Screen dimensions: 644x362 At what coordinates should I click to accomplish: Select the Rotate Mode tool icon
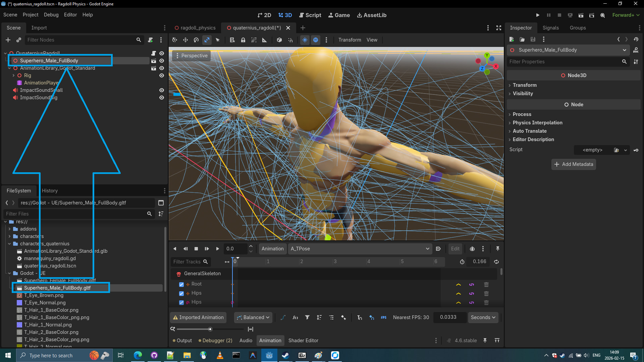196,40
